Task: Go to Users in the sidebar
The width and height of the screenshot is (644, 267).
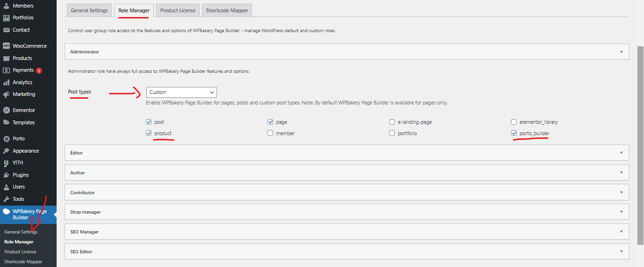Action: (19, 187)
